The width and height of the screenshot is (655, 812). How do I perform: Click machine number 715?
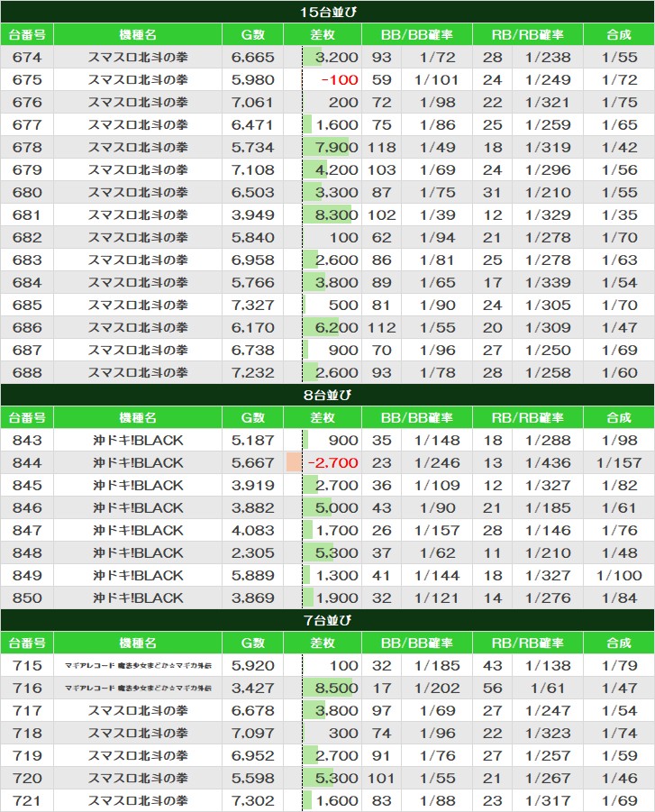click(x=27, y=665)
